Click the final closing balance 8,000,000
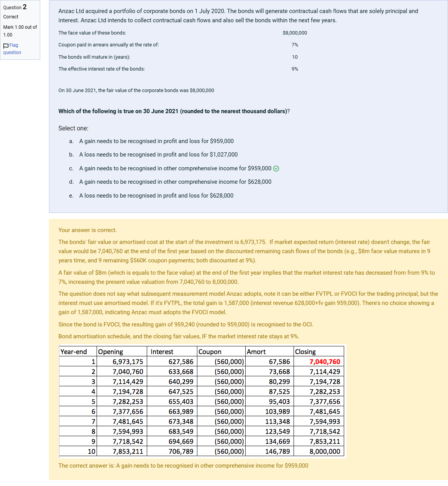Screen dimensions: 448x486 [x=325, y=451]
